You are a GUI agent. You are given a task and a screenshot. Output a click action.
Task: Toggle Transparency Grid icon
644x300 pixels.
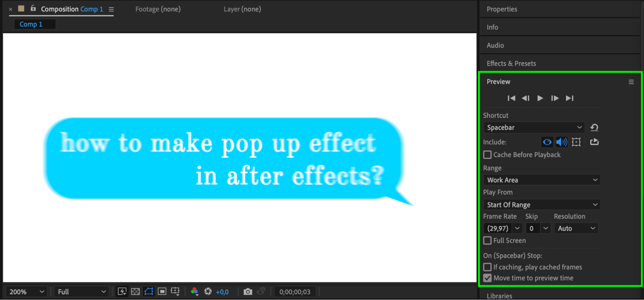[136, 292]
